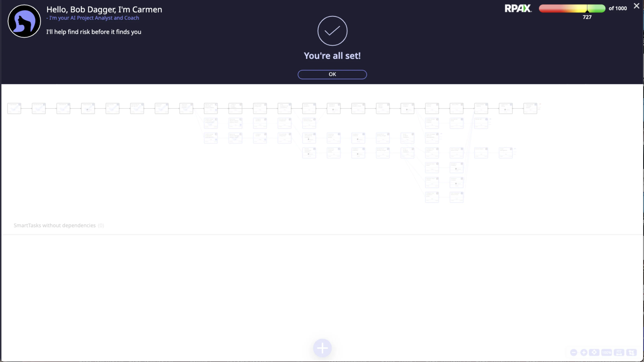Click the RPAX score gauge bar

tap(572, 9)
